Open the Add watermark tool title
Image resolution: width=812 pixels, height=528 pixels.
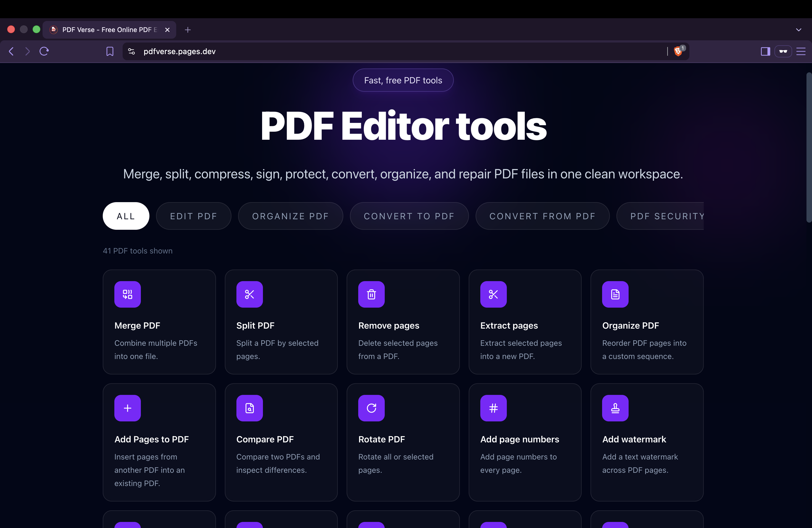coord(634,439)
